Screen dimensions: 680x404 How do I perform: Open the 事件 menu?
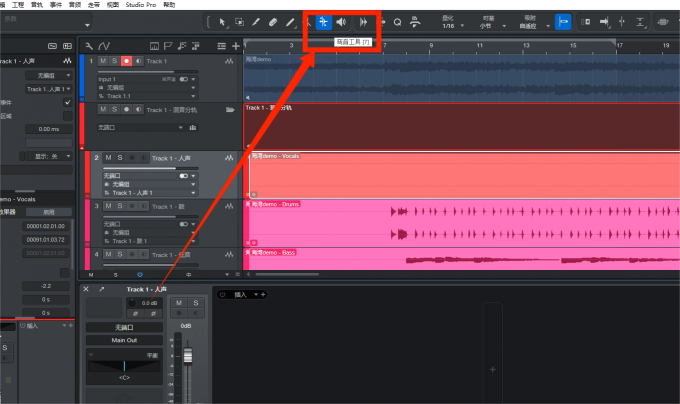56,5
